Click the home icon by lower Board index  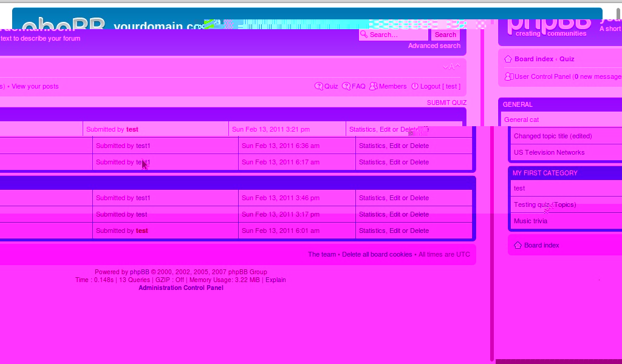pos(518,245)
